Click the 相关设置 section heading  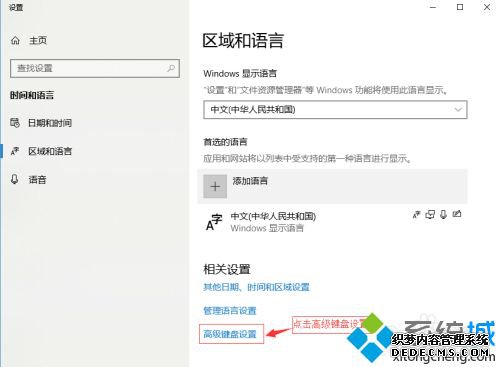click(x=227, y=269)
